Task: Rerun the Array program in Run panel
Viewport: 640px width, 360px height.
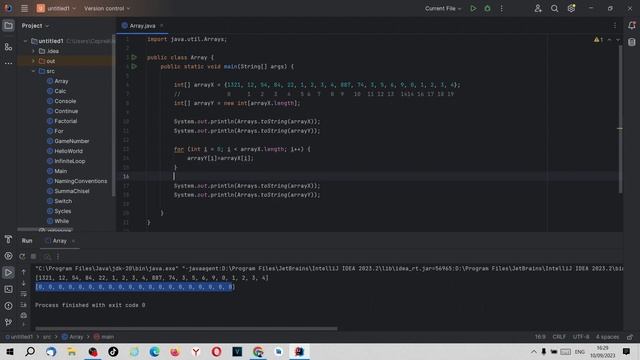Action: 22,256
